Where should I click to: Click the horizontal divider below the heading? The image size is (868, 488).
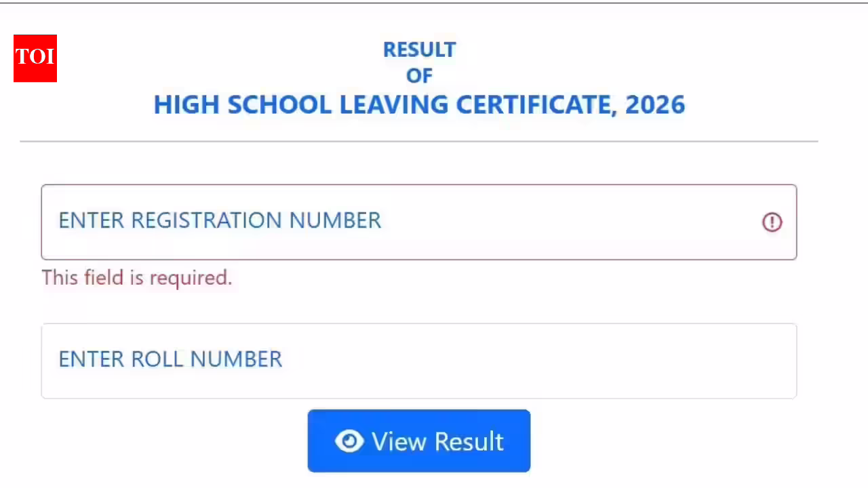tap(419, 142)
